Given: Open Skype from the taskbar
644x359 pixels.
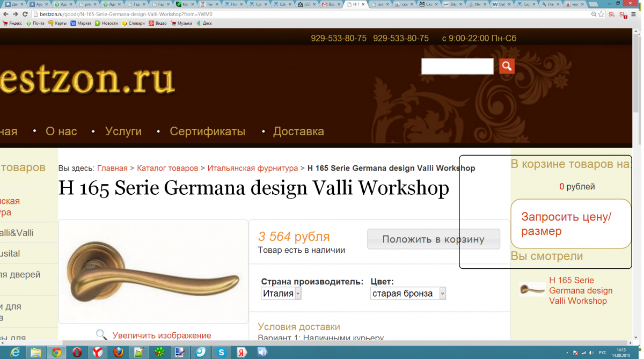Looking at the screenshot, I should [221, 352].
